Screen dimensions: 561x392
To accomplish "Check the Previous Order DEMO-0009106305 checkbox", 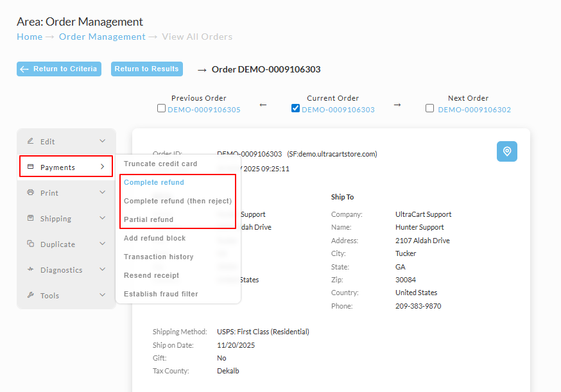I will coord(161,108).
